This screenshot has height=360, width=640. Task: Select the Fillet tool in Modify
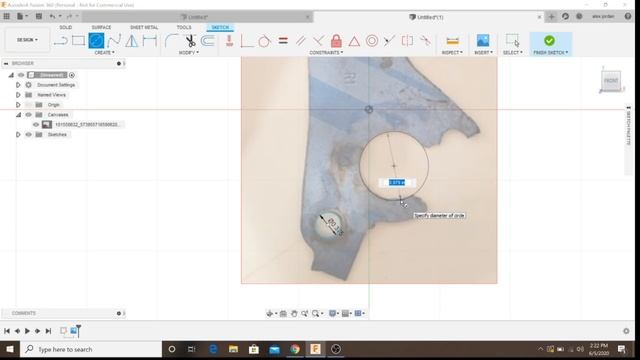coord(172,41)
